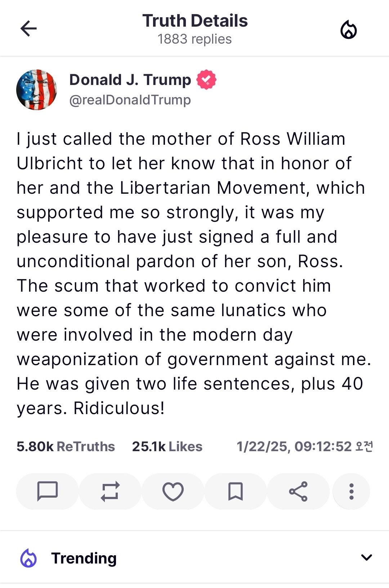Tap the purple Trending flame icon

click(x=28, y=558)
